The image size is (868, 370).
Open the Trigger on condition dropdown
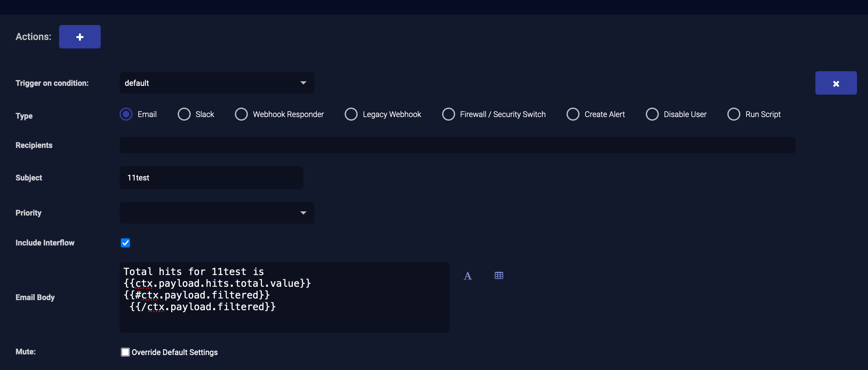217,83
